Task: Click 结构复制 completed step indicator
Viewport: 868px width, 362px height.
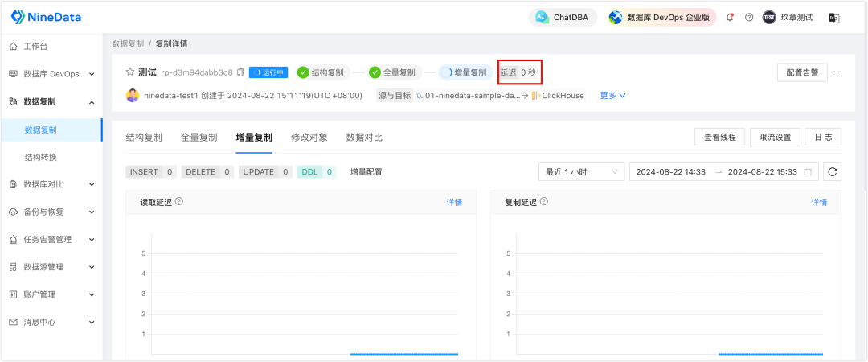Action: coord(321,72)
